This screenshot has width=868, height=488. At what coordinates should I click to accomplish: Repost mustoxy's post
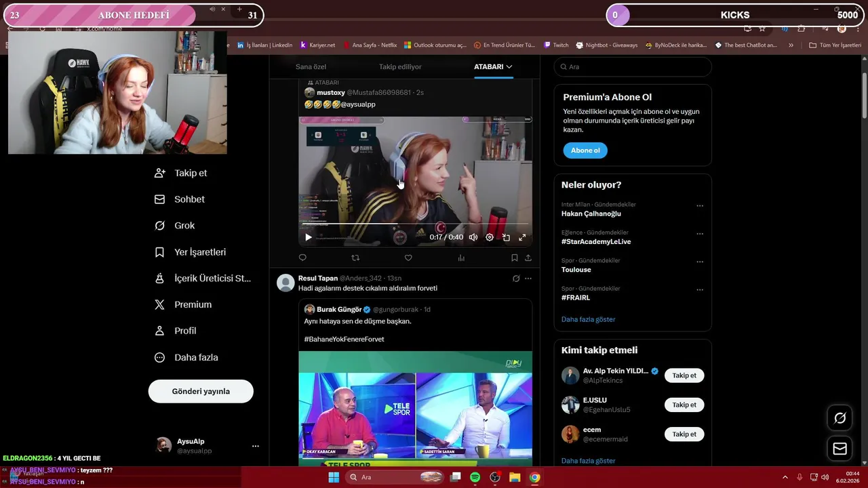pyautogui.click(x=355, y=258)
